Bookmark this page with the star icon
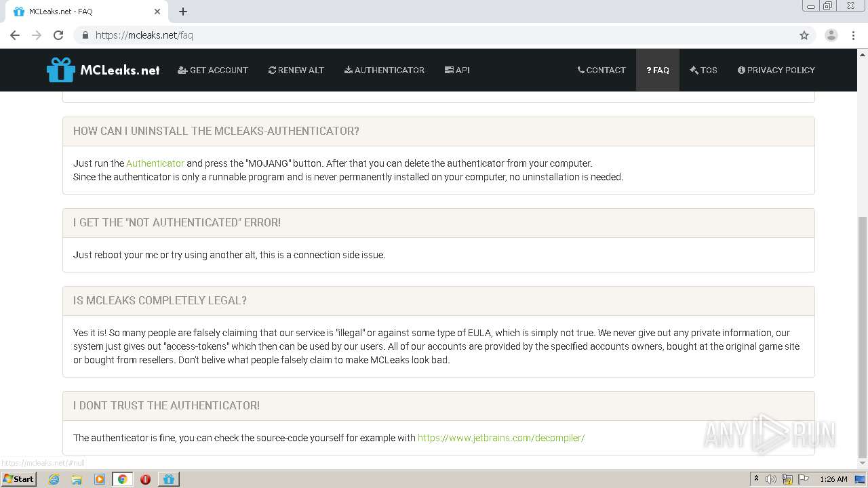This screenshot has width=868, height=488. 804,35
